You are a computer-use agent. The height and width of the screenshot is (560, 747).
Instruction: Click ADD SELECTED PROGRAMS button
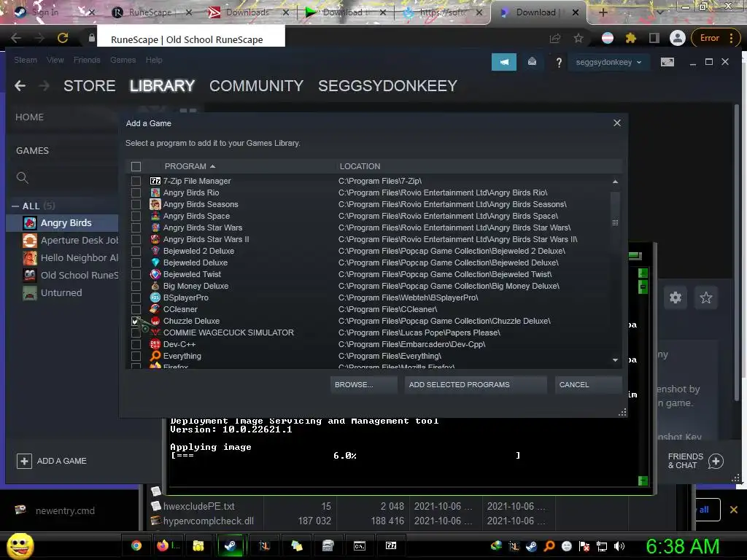(x=476, y=385)
